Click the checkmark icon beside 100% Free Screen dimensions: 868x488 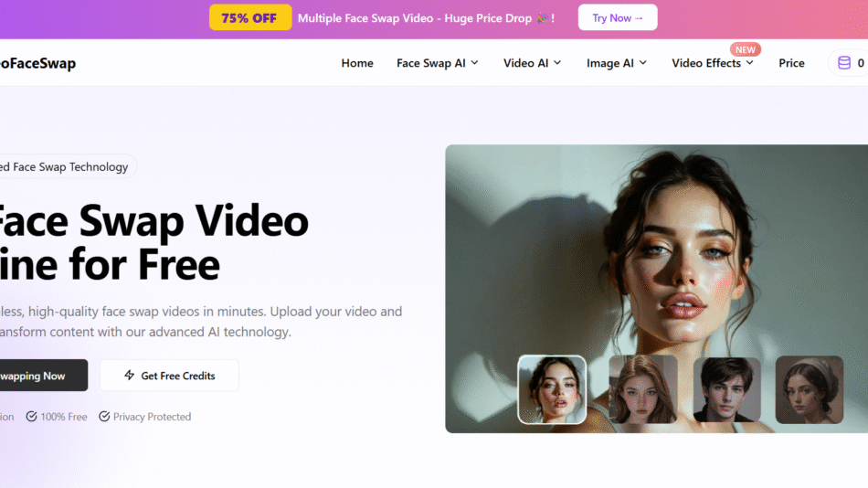coord(32,417)
